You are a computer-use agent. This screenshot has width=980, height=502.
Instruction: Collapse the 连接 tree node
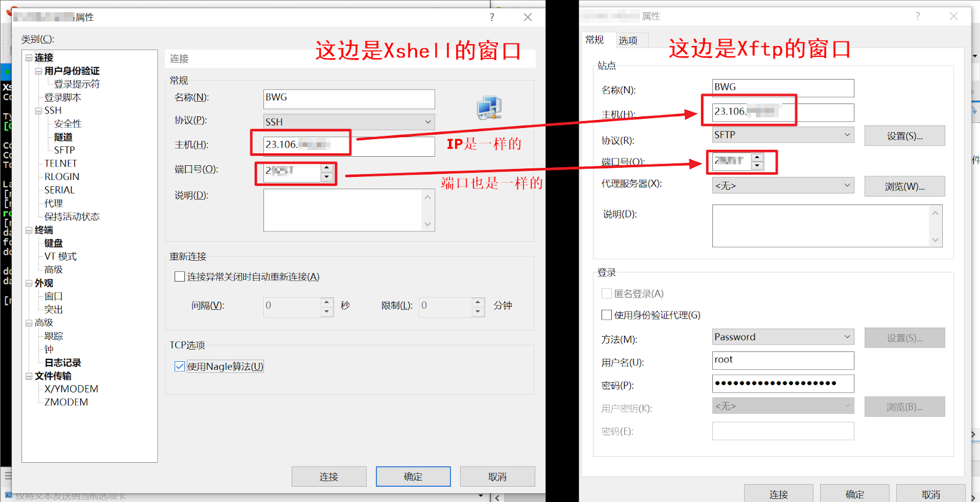pyautogui.click(x=29, y=58)
